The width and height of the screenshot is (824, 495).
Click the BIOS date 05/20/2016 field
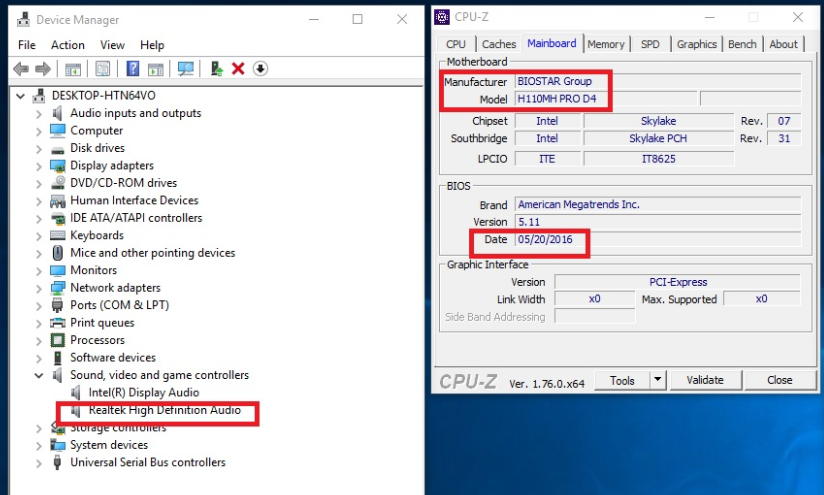pyautogui.click(x=658, y=239)
